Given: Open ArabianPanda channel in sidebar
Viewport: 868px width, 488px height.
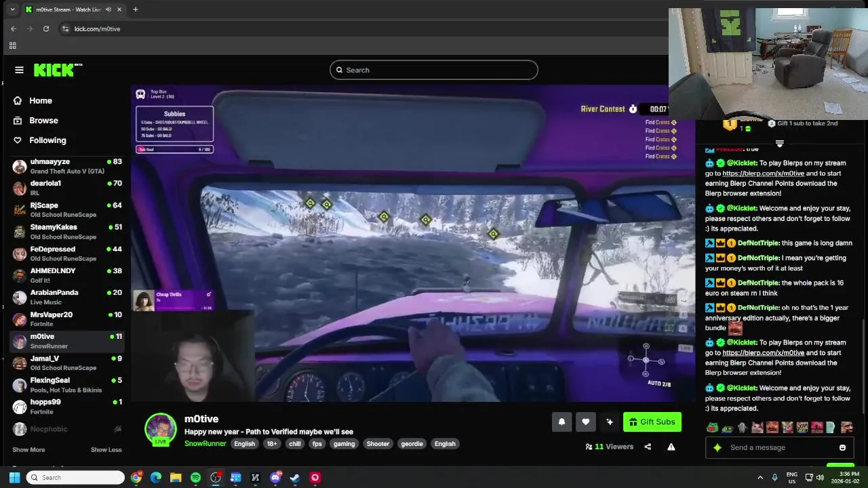Looking at the screenshot, I should (x=67, y=297).
